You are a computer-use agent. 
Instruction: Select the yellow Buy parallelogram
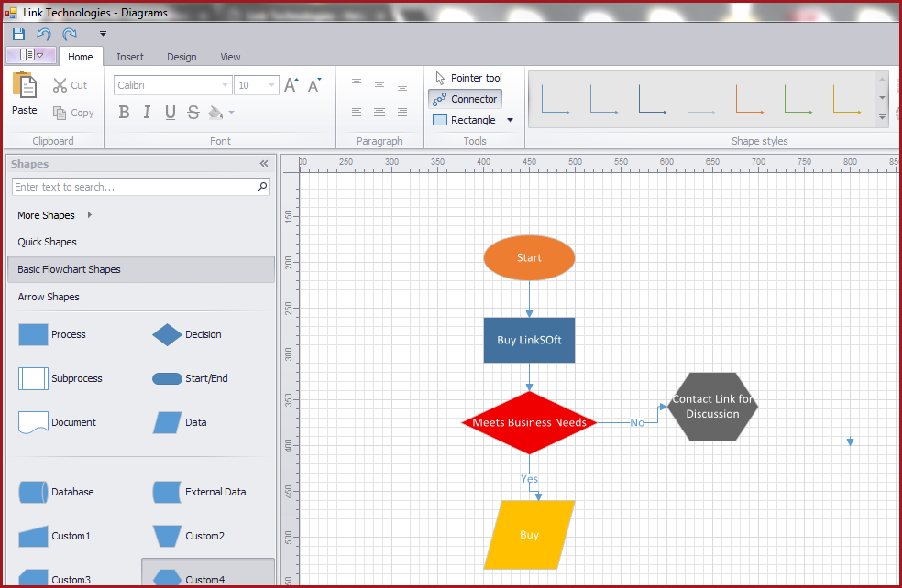click(x=529, y=535)
